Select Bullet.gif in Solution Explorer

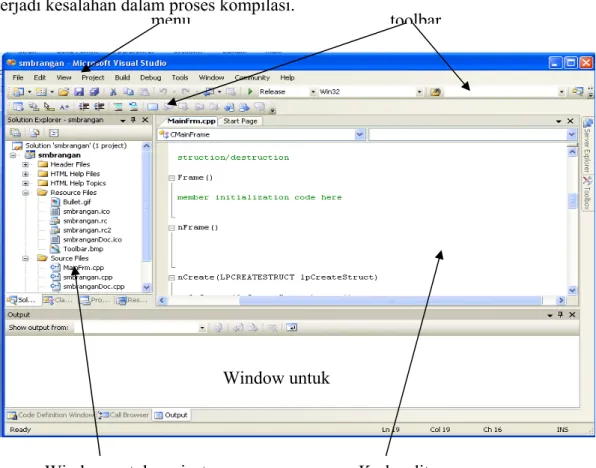77,202
